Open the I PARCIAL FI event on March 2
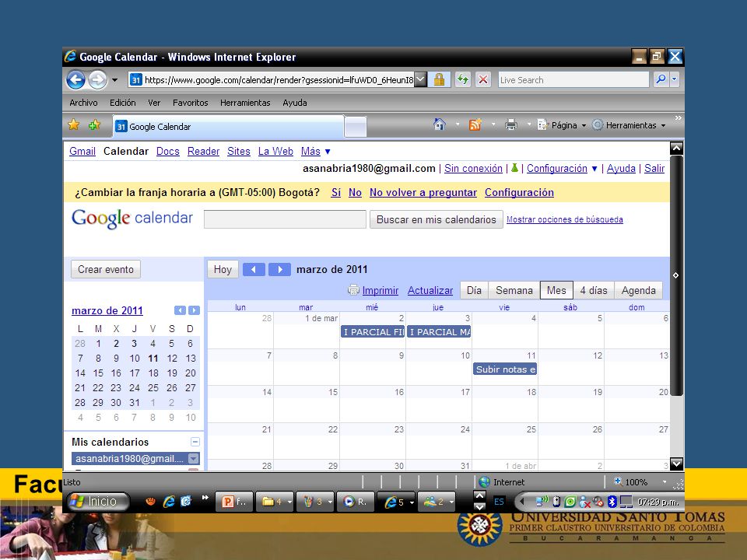Image resolution: width=747 pixels, height=560 pixels. pos(373,332)
